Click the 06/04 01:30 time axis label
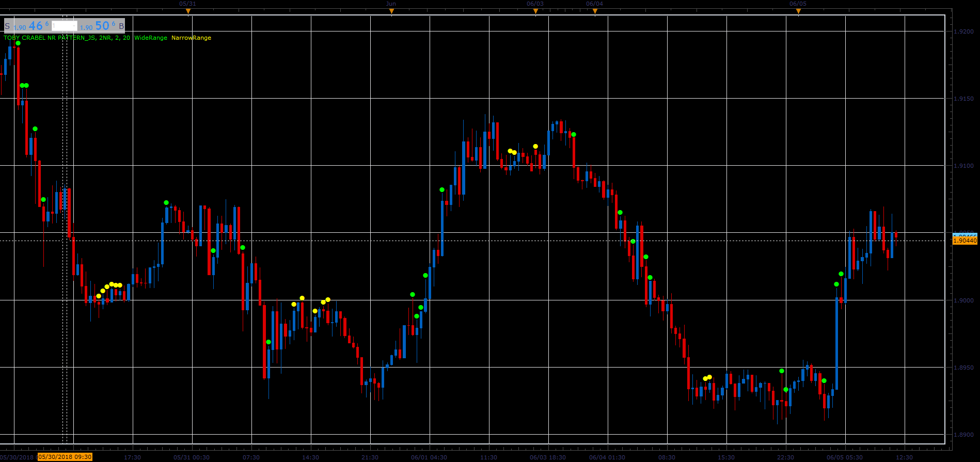Viewport: 980px width, 462px height. (x=607, y=457)
